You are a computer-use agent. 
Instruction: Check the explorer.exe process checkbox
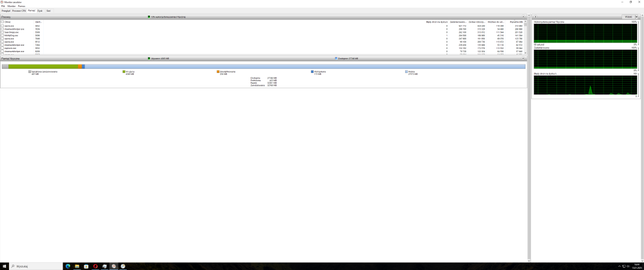tap(2, 48)
